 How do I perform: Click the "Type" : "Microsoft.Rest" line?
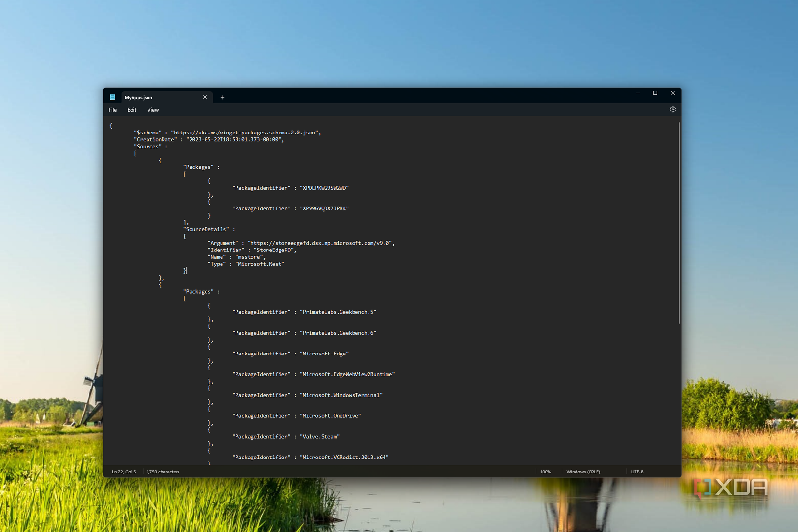246,264
